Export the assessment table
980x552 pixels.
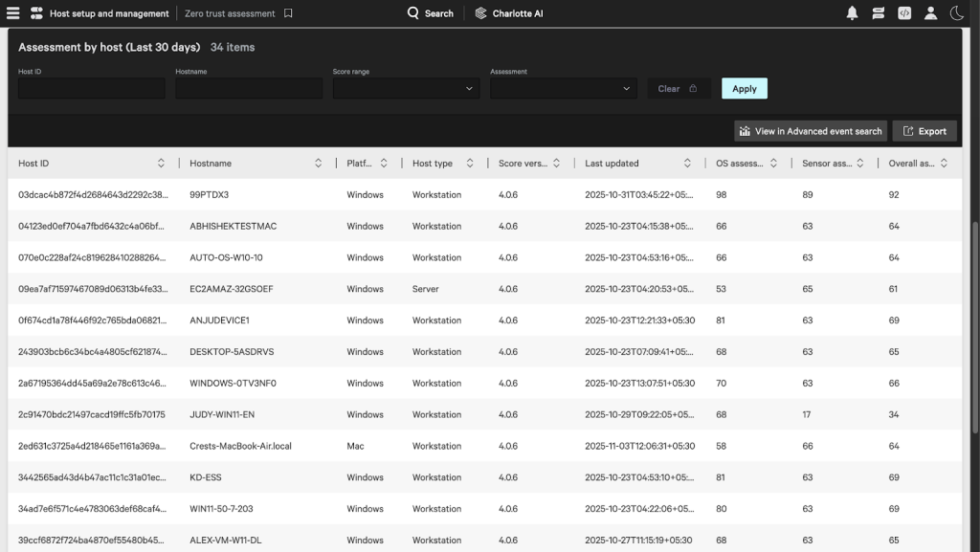coord(924,131)
